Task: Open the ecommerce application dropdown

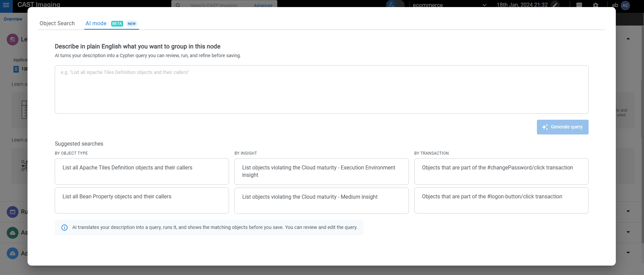Action: (x=449, y=5)
